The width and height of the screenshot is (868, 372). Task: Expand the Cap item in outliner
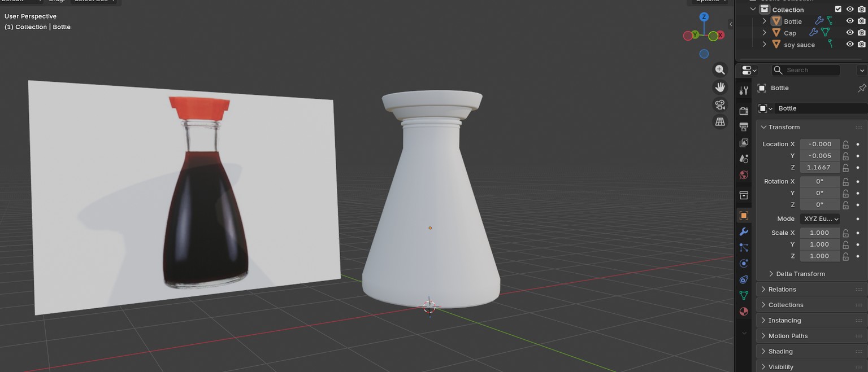pos(765,33)
